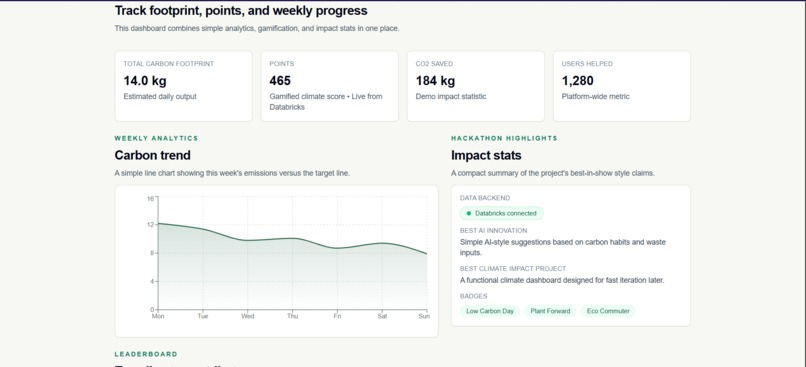
Task: Click the Wed label on chart axis
Action: click(x=248, y=316)
